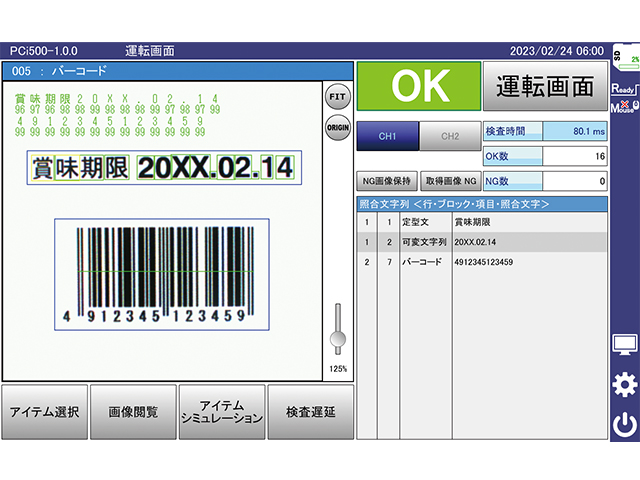Click the 賞味期限 20XX.02.14 text region

(x=164, y=168)
